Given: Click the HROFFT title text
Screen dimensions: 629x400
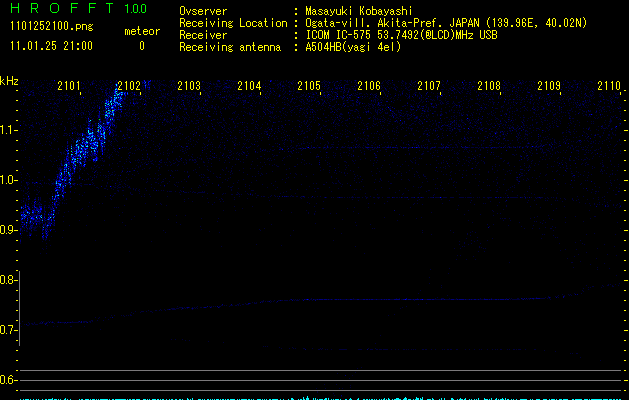Looking at the screenshot, I should [x=62, y=8].
